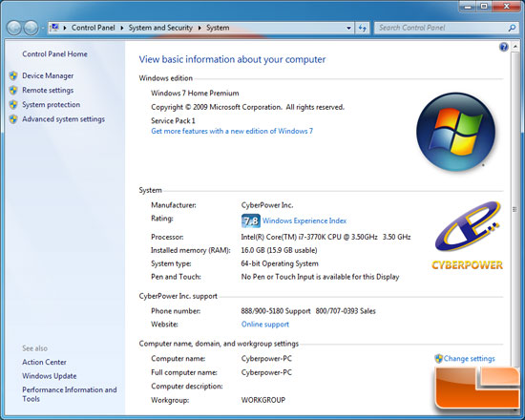Click the shield icon beside Remote settings
Image resolution: width=525 pixels, height=420 pixels.
click(x=13, y=90)
